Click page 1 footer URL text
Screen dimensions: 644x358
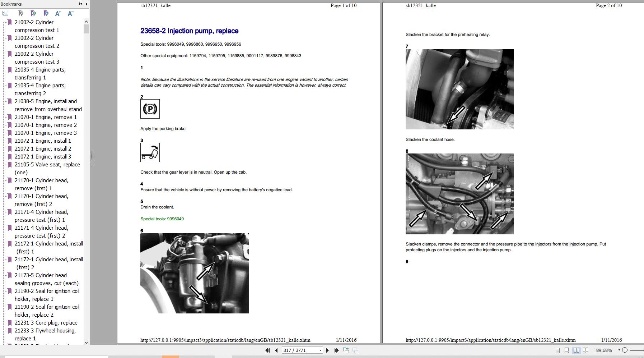tap(225, 340)
